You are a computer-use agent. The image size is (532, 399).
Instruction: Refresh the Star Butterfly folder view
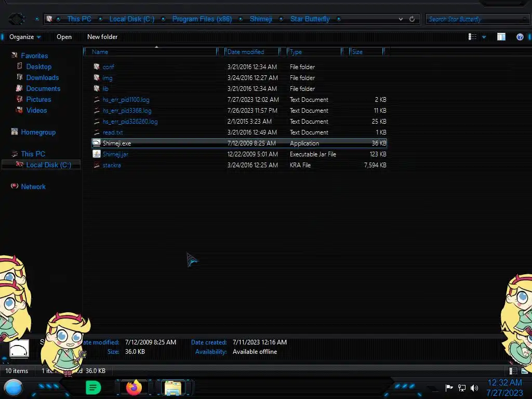click(412, 19)
